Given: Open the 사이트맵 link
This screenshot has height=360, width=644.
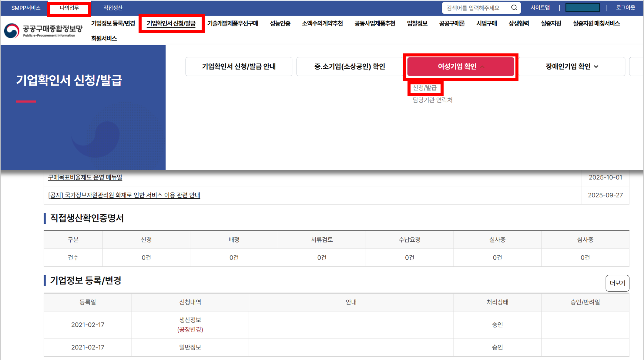Looking at the screenshot, I should coord(540,8).
